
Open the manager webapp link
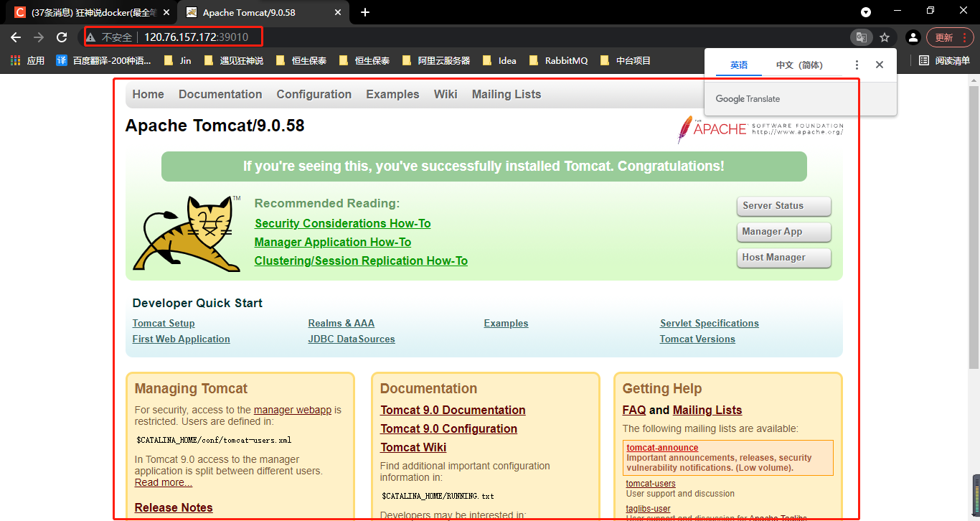tap(293, 410)
